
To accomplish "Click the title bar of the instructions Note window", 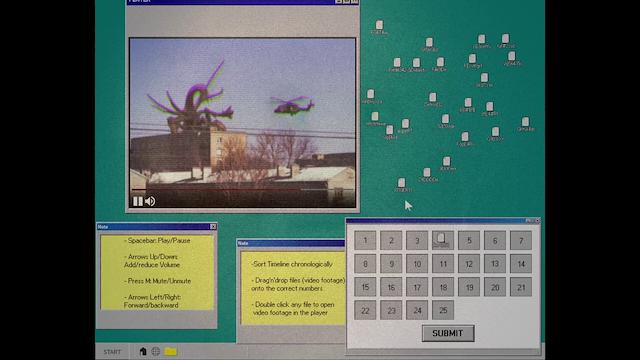I will [291, 243].
